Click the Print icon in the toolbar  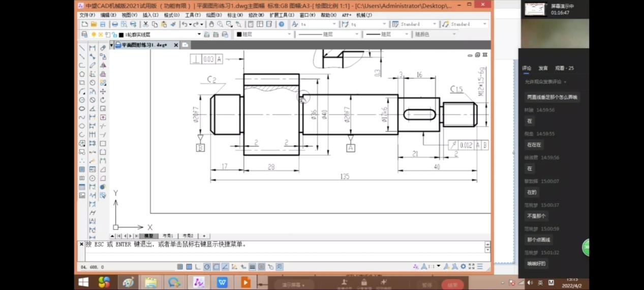click(115, 24)
